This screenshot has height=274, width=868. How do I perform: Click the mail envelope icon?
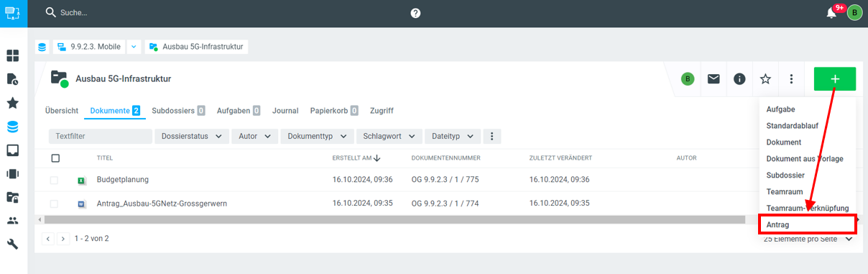714,79
